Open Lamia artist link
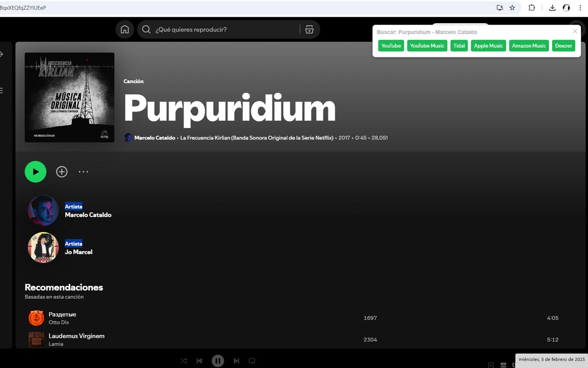This screenshot has height=368, width=588. pos(56,344)
